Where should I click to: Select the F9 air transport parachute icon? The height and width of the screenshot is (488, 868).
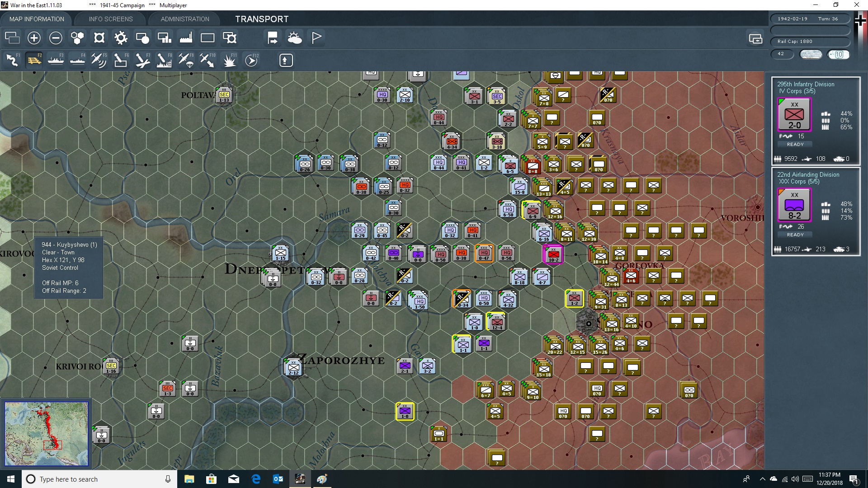(x=186, y=60)
